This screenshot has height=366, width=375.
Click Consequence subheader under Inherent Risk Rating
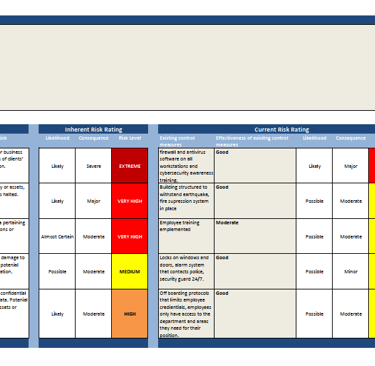(94, 138)
